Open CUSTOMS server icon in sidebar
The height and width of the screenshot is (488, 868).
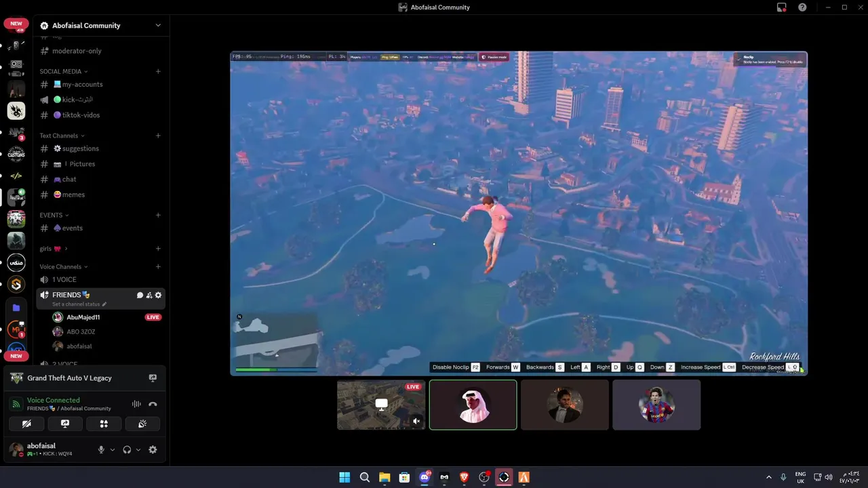tap(16, 154)
